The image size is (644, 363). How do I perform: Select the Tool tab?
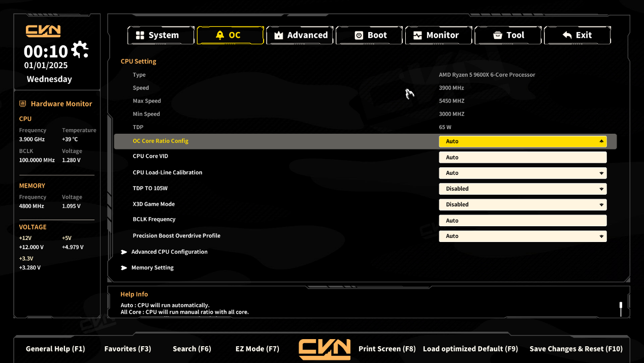(x=508, y=35)
